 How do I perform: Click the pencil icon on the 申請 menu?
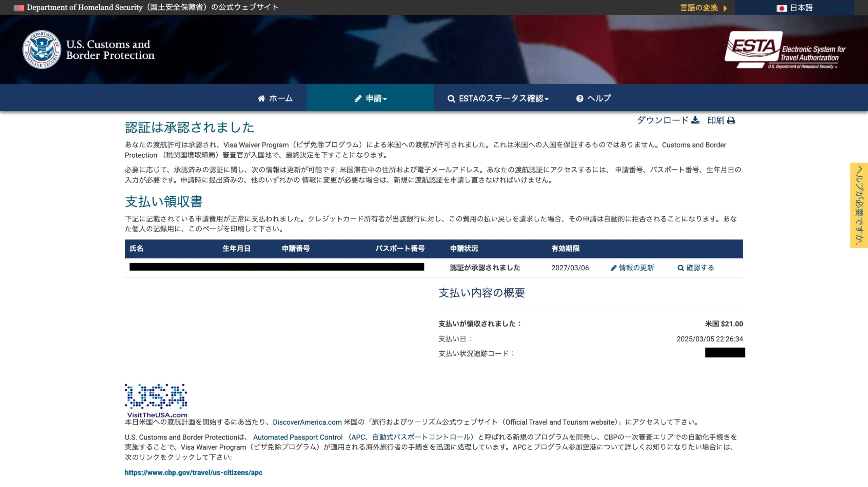click(358, 98)
